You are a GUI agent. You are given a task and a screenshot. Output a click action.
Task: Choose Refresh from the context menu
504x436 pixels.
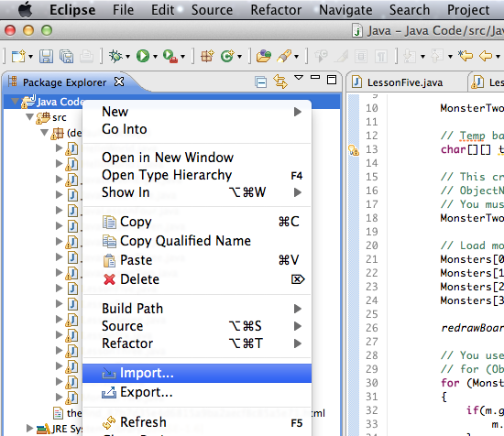click(197, 422)
